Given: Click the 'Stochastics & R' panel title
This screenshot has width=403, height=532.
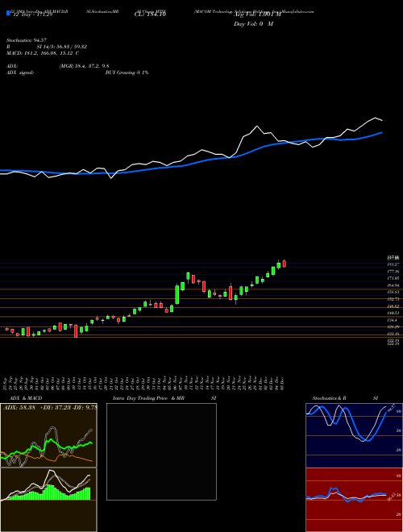Looking at the screenshot, I should (329, 398).
